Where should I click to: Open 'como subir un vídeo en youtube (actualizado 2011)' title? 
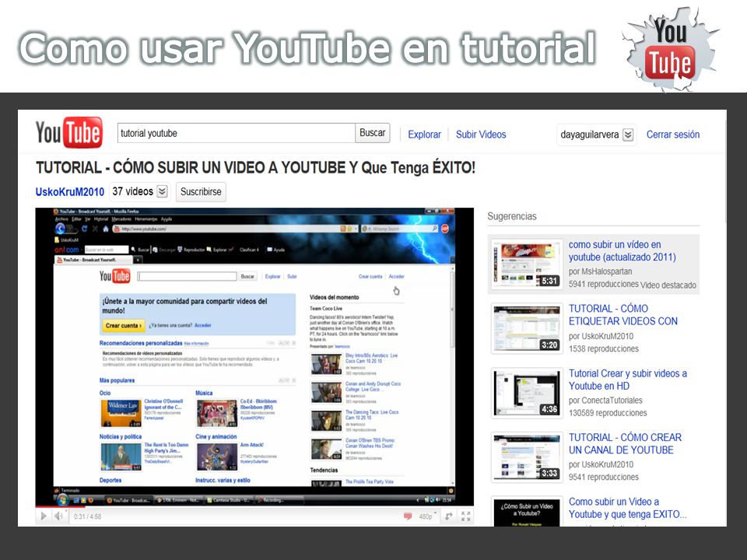(622, 251)
